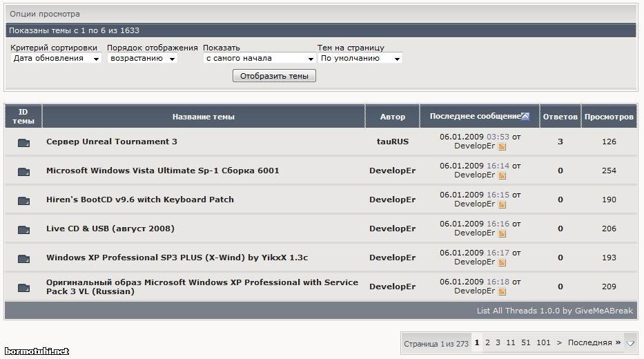
Task: Go to last post icon at 16:17
Action: [x=502, y=262]
